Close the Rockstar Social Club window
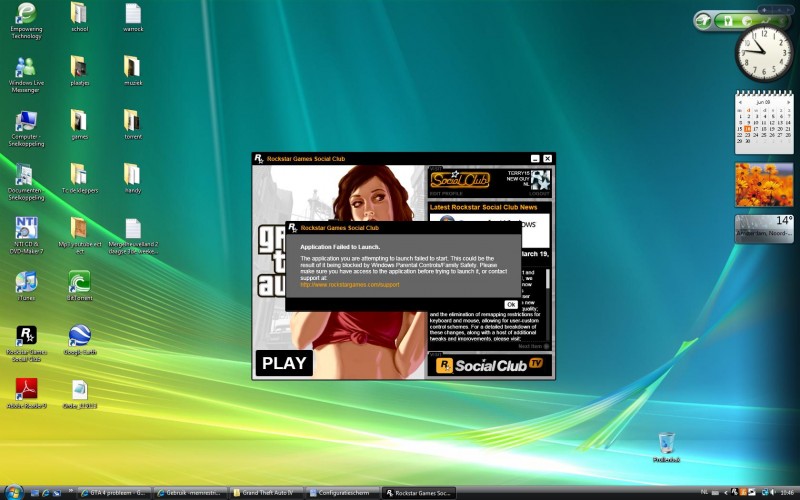Image resolution: width=800 pixels, height=500 pixels. [547, 159]
